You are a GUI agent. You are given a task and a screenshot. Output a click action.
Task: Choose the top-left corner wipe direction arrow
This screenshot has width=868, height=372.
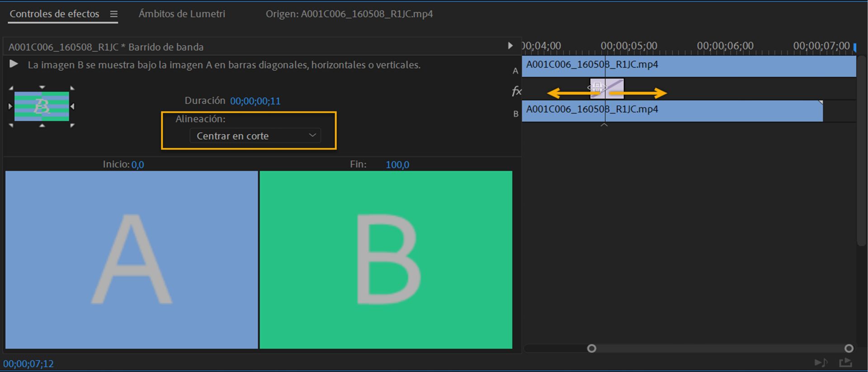tap(11, 88)
